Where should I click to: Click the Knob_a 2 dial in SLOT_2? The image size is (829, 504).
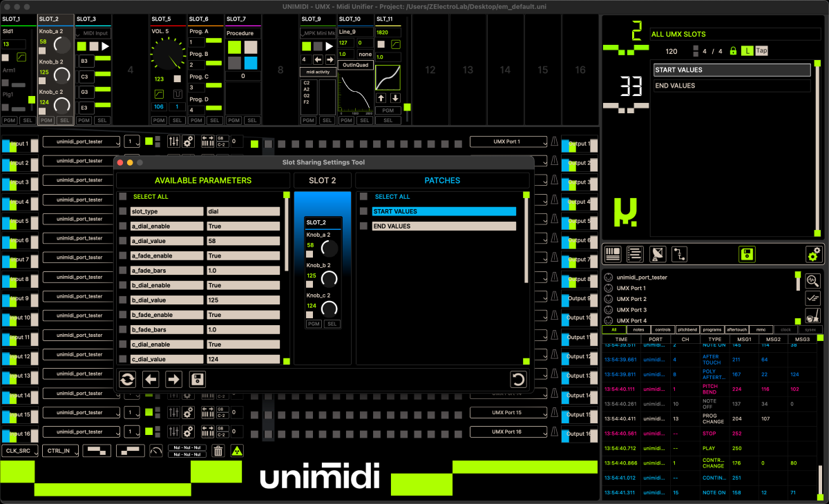[x=61, y=46]
